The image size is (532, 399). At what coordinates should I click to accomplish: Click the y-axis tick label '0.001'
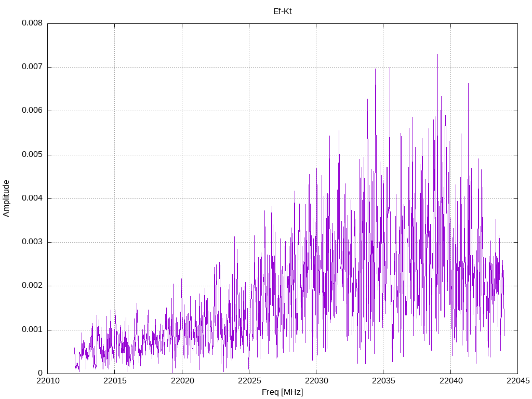click(x=32, y=329)
